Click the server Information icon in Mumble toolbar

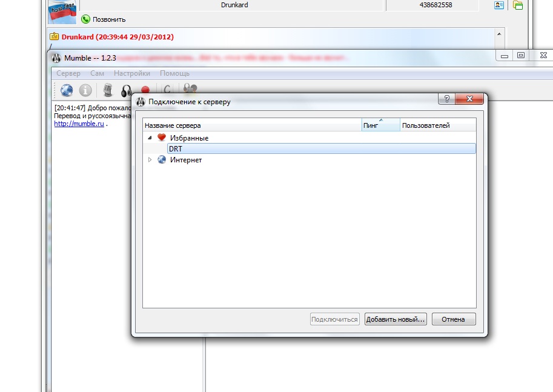pos(85,90)
